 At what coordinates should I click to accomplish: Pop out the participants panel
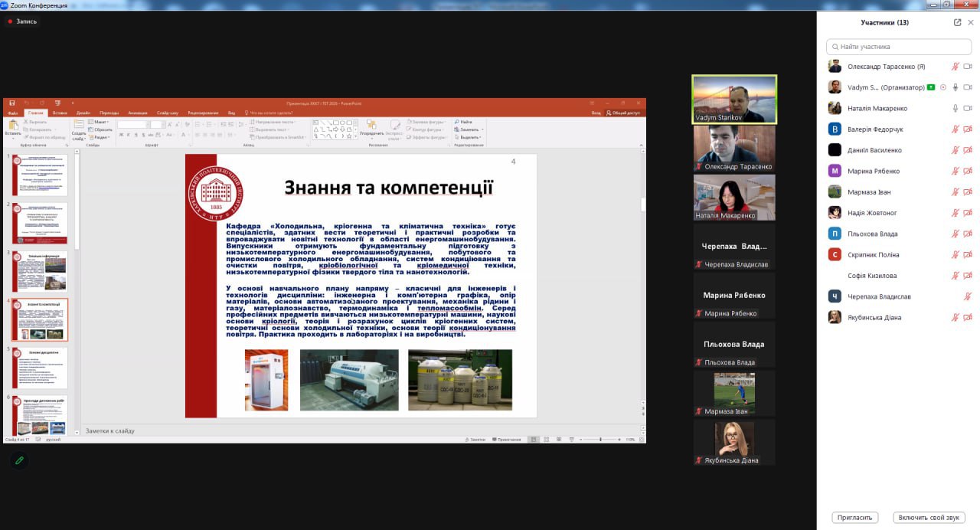coord(957,22)
